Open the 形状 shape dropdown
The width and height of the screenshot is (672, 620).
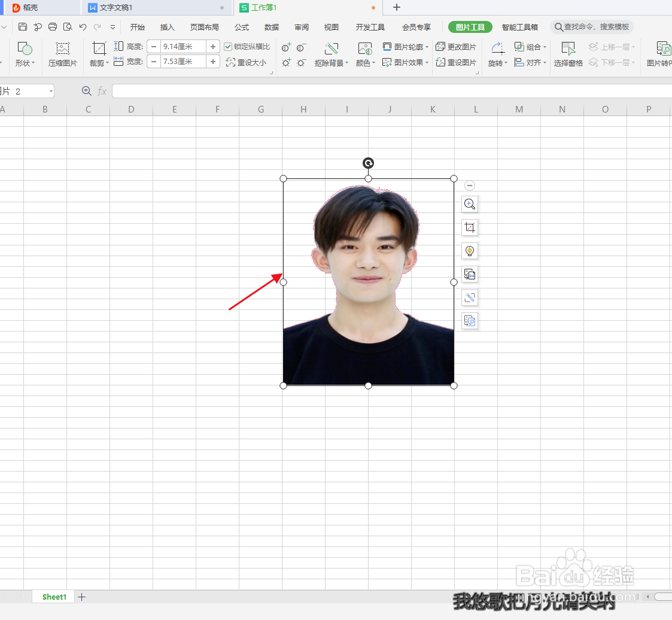coord(25,54)
